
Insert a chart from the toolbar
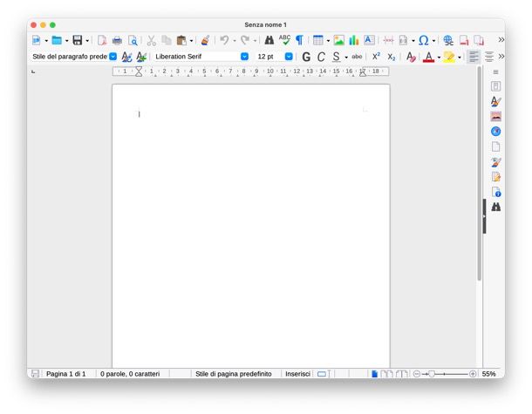354,40
